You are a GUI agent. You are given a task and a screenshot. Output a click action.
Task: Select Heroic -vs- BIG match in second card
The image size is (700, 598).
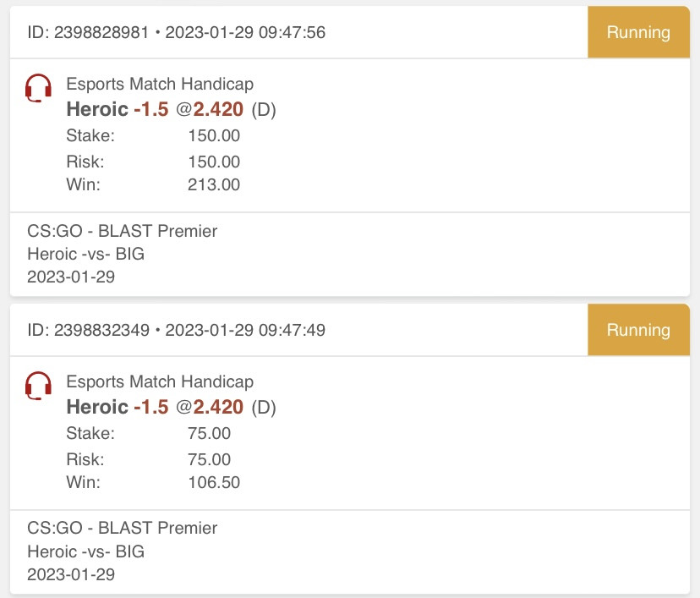coord(85,551)
